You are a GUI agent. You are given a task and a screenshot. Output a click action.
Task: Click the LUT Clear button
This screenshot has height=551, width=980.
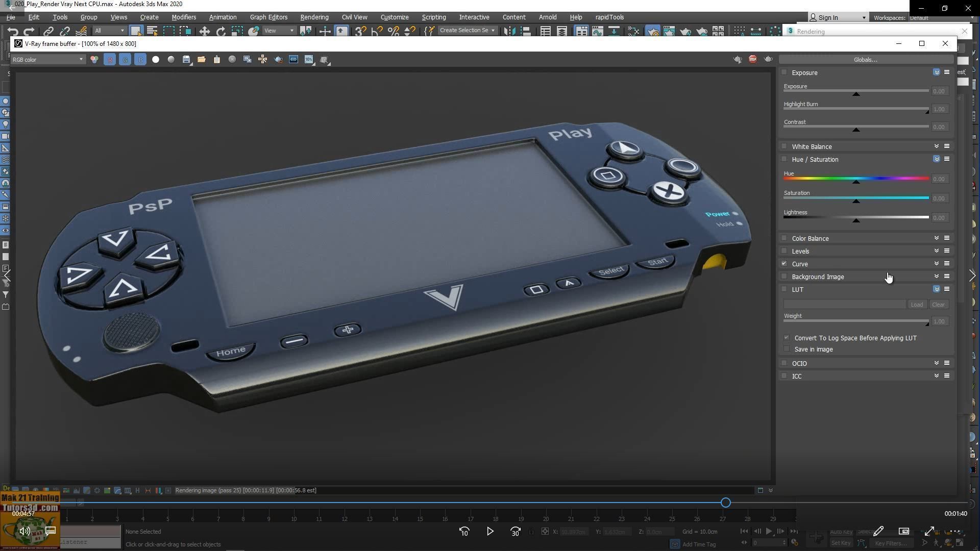938,305
